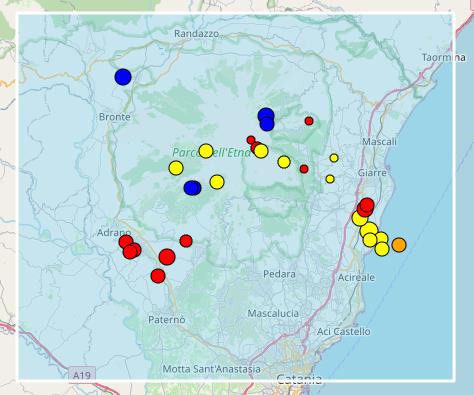The image size is (474, 395).
Task: Select the Acireale town label
Action: (x=356, y=277)
